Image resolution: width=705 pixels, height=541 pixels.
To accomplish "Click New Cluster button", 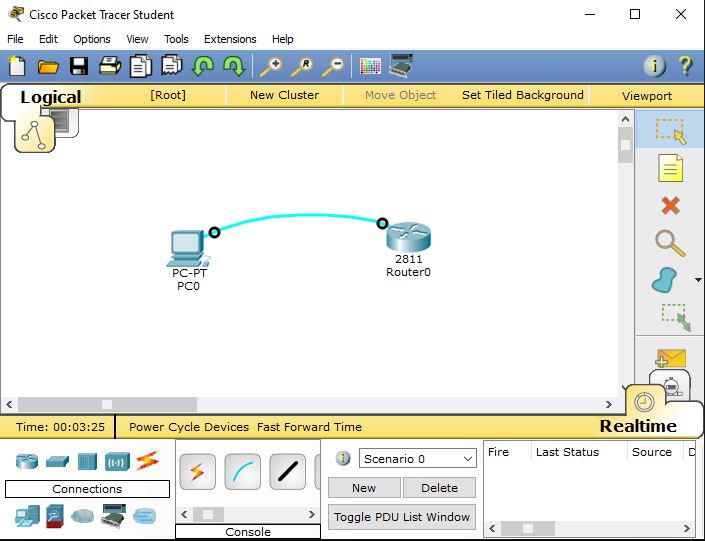I will 285,95.
